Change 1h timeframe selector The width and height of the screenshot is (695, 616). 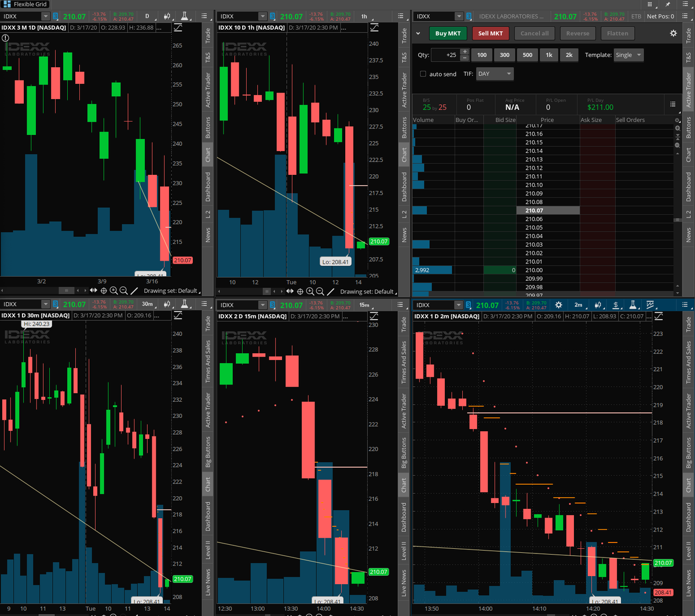pos(364,16)
